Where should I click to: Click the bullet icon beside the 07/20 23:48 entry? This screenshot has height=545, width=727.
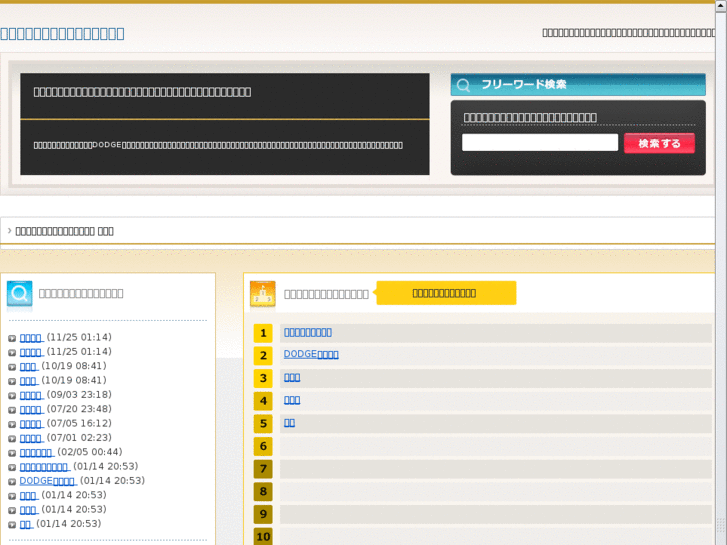tap(12, 410)
